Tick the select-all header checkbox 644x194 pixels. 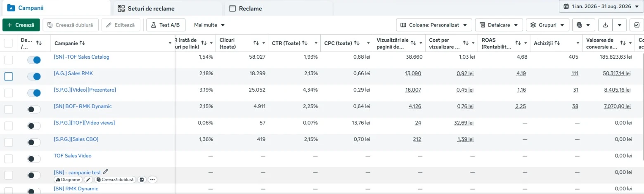point(8,43)
